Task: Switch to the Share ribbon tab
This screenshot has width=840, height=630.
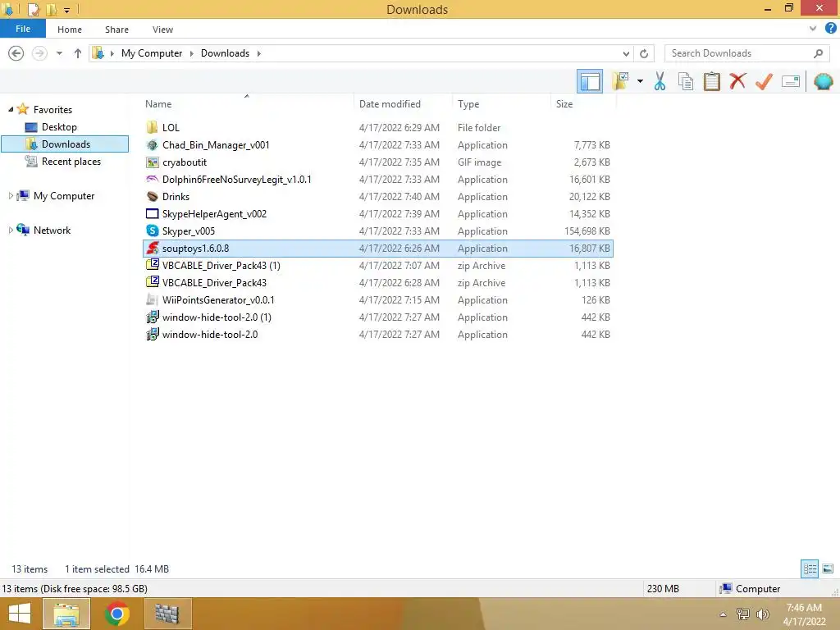Action: click(116, 30)
